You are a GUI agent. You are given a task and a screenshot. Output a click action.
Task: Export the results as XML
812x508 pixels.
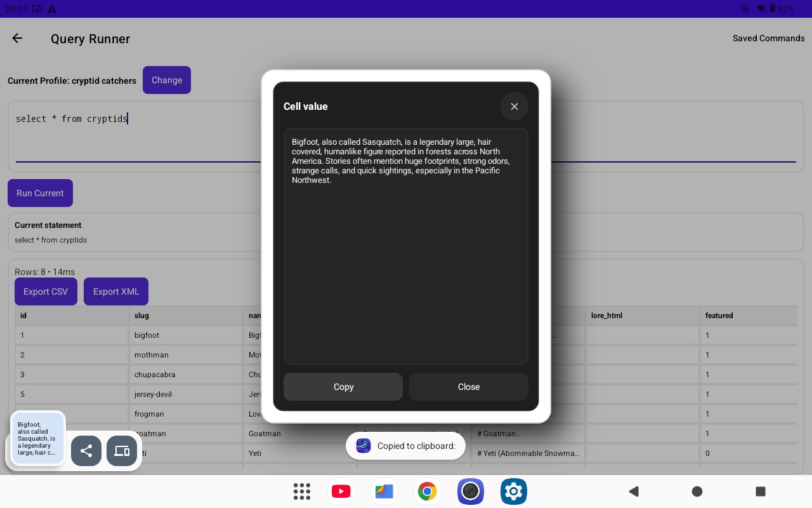tap(116, 291)
